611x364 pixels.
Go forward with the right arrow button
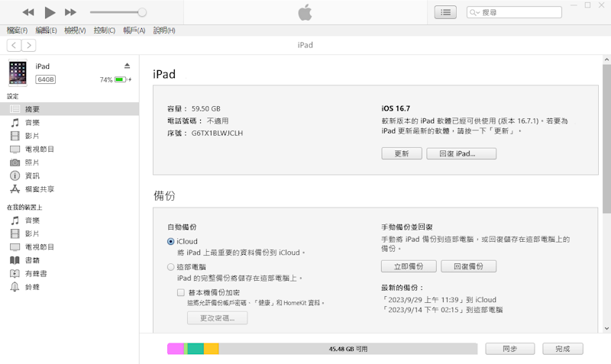tap(29, 46)
